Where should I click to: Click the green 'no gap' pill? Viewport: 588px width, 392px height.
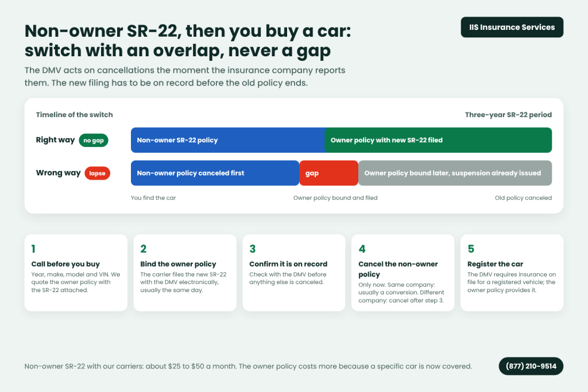click(x=94, y=140)
